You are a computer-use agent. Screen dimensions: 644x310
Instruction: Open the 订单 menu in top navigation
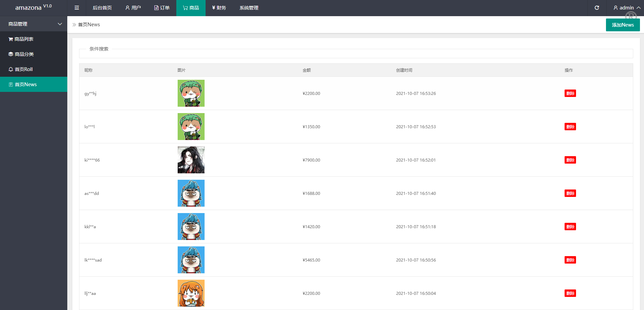coord(162,8)
